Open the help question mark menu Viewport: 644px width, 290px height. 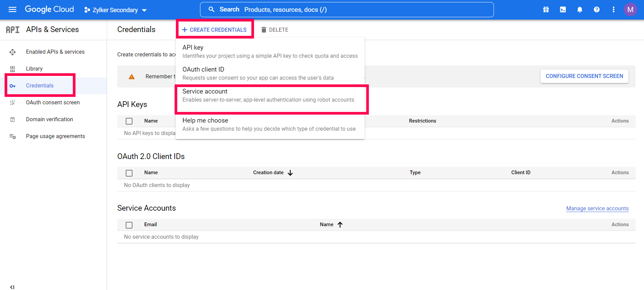pos(597,9)
